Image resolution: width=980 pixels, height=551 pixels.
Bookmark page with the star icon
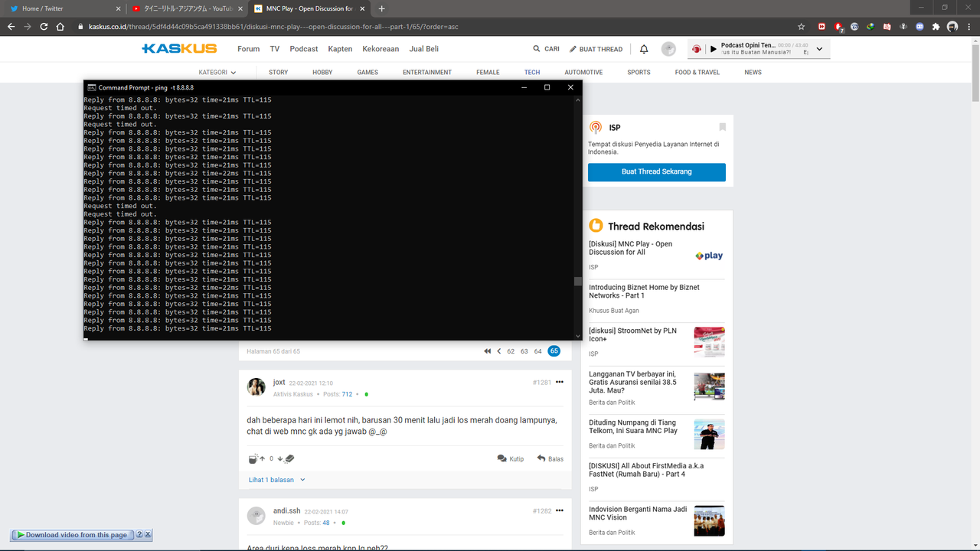[x=801, y=26]
